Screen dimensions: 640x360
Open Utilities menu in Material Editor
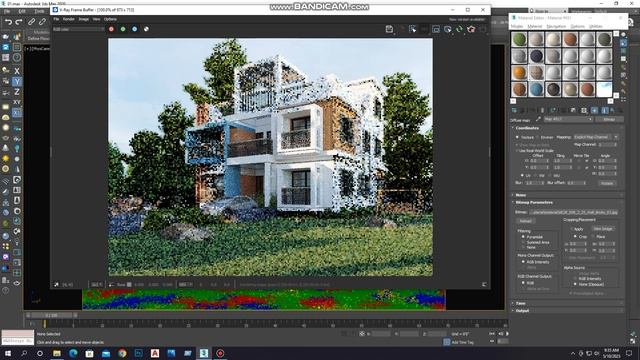click(x=596, y=26)
